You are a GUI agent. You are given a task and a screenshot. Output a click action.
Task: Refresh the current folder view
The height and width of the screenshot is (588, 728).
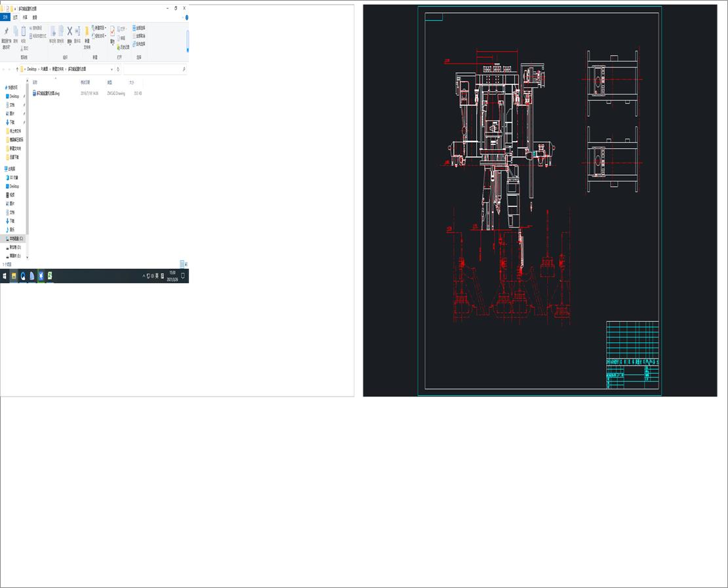118,69
